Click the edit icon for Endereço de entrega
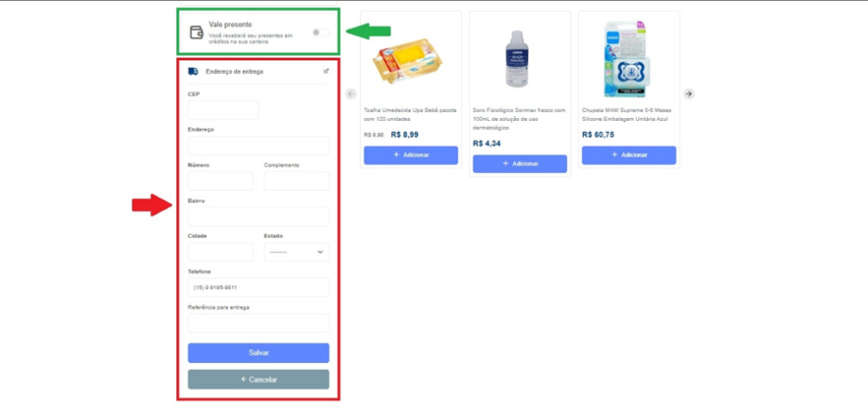This screenshot has height=420, width=868. 326,71
